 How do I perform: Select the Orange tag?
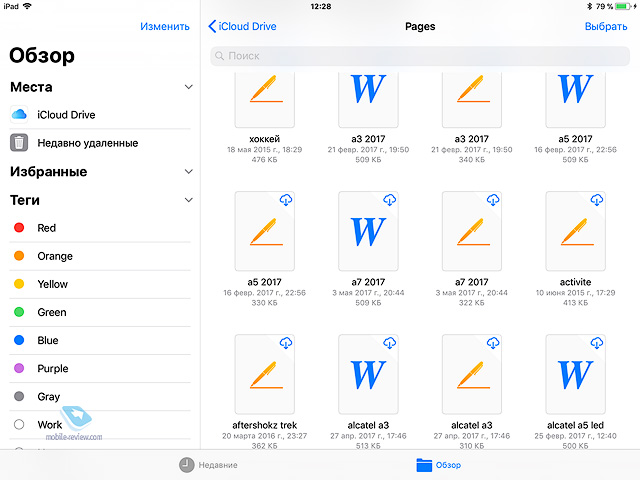click(x=100, y=256)
